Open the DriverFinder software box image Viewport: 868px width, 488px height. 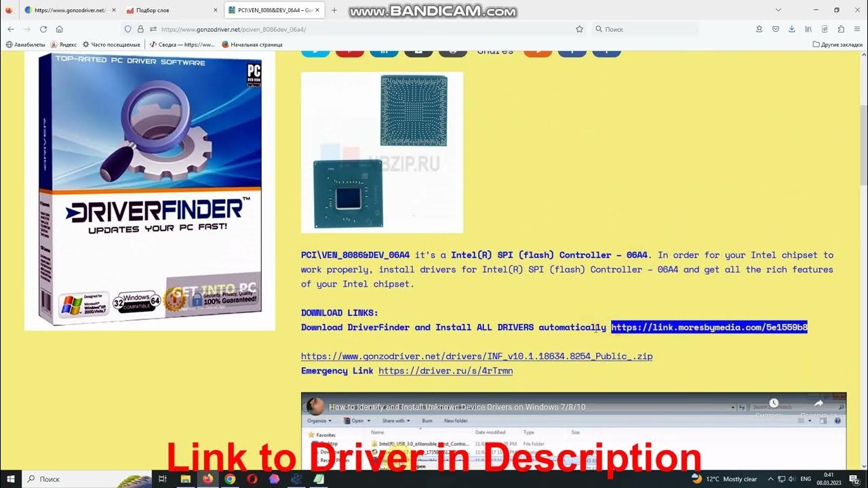click(x=150, y=190)
